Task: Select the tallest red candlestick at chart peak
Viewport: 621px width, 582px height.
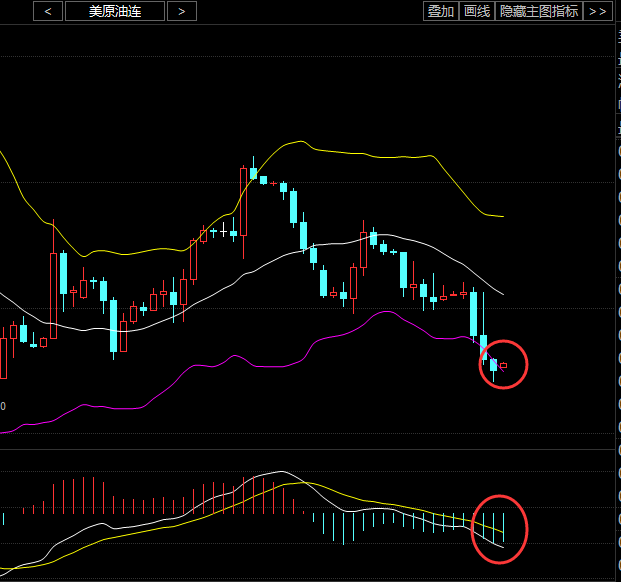Action: [x=243, y=200]
